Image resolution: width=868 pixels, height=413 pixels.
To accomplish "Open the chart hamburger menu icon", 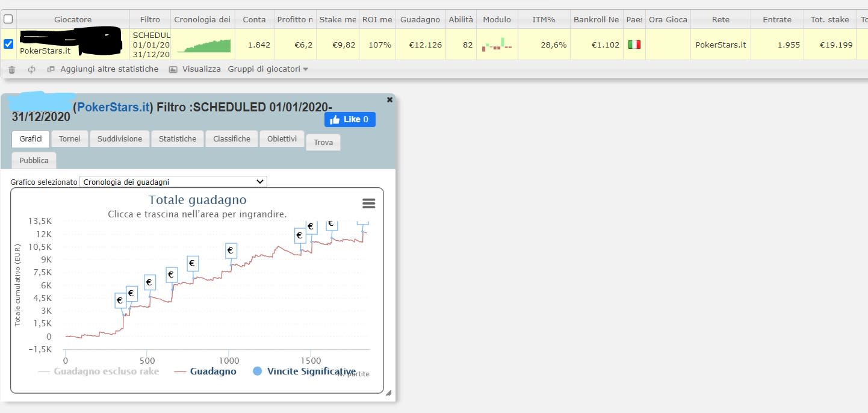I will point(369,203).
